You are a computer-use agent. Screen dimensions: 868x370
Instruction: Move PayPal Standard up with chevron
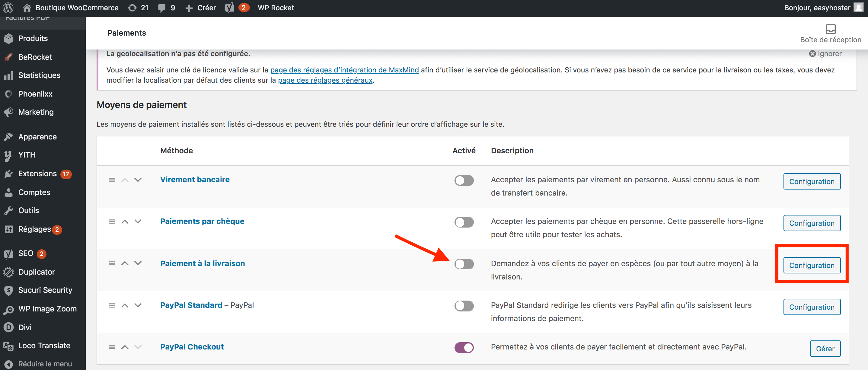tap(125, 305)
